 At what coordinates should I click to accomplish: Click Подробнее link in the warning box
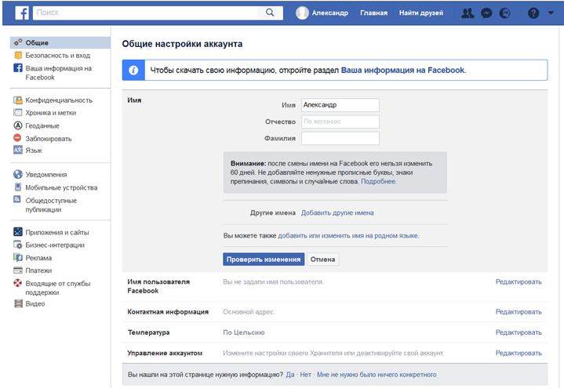(x=378, y=182)
